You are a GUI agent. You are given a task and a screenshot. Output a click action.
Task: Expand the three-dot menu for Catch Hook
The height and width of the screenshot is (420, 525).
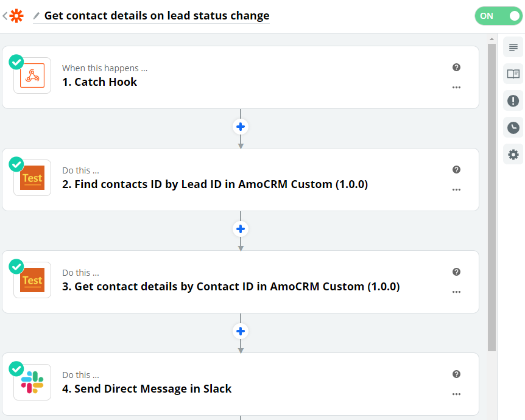click(456, 87)
